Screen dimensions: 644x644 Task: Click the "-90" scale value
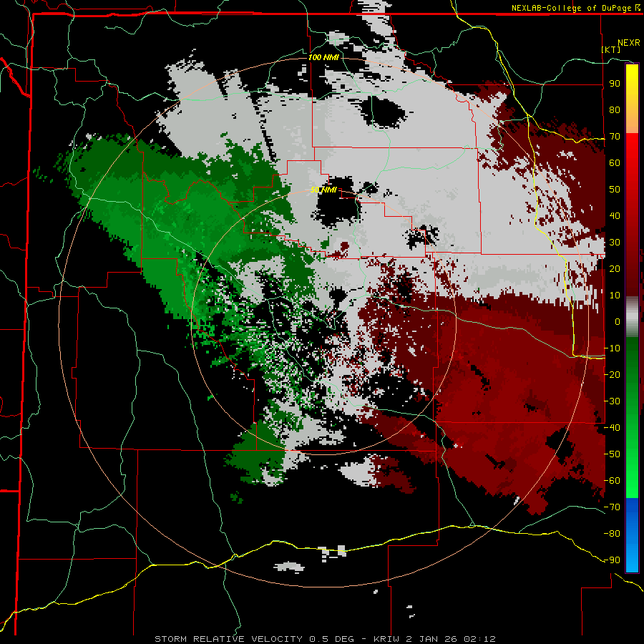(x=612, y=560)
